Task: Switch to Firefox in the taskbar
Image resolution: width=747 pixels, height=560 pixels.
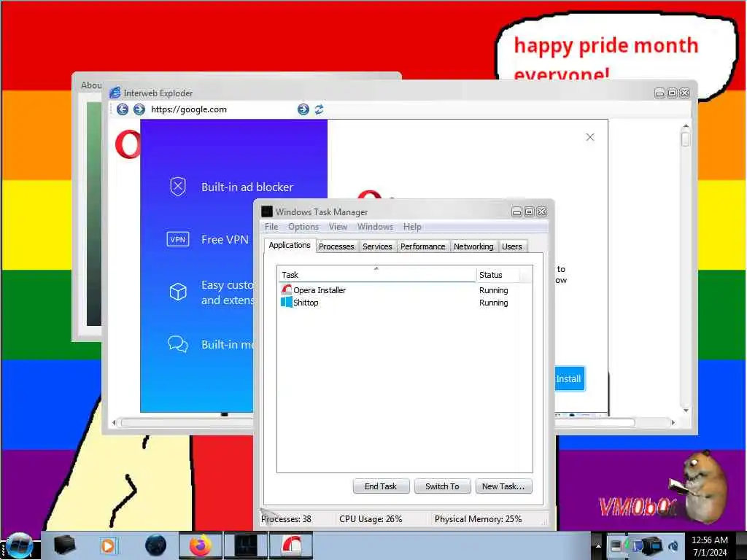Action: (201, 545)
